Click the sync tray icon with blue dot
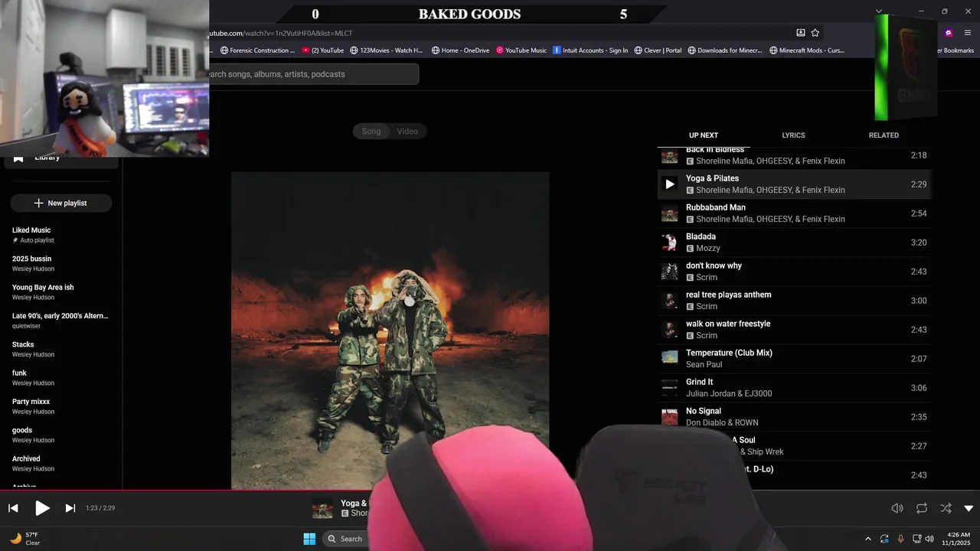 pos(884,539)
